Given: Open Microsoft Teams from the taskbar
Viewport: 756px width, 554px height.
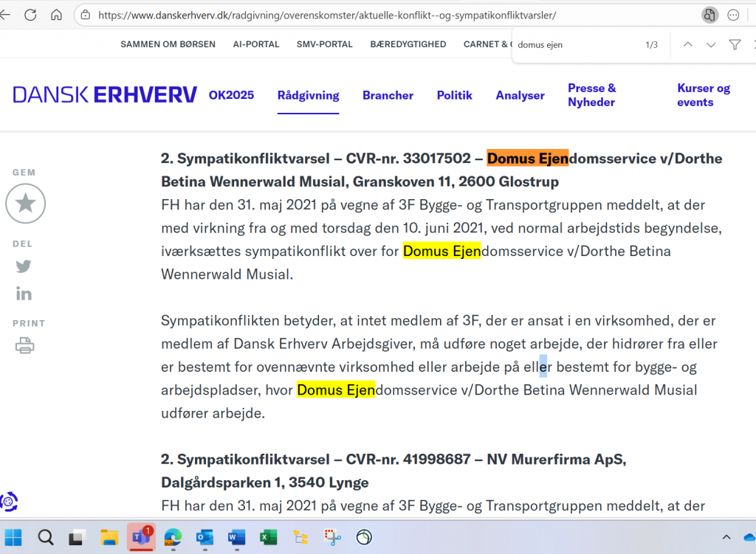Looking at the screenshot, I should pos(141,536).
